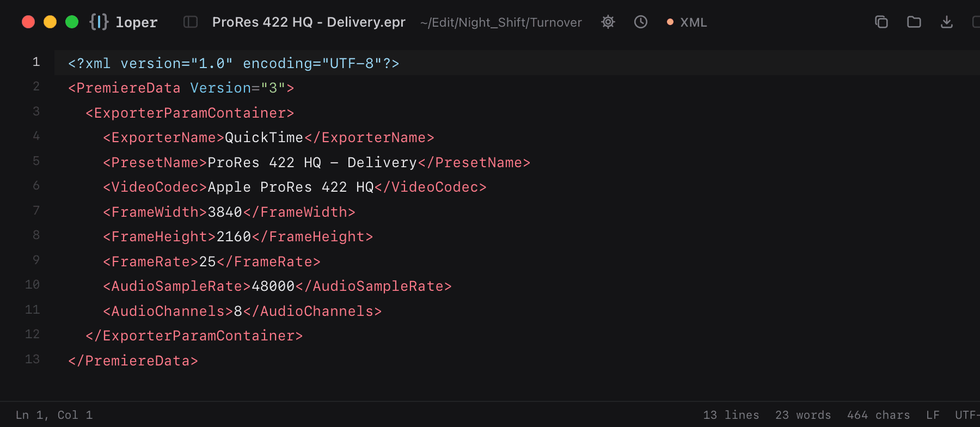Minimize the window with the yellow button
The height and width of the screenshot is (427, 980).
click(x=50, y=22)
